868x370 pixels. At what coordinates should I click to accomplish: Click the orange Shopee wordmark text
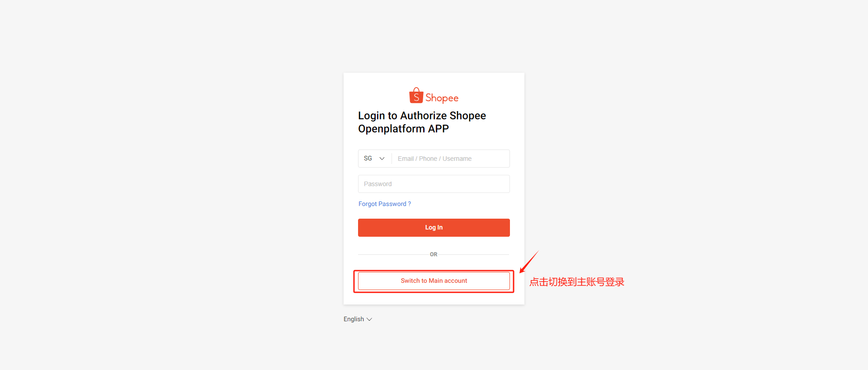pyautogui.click(x=442, y=98)
